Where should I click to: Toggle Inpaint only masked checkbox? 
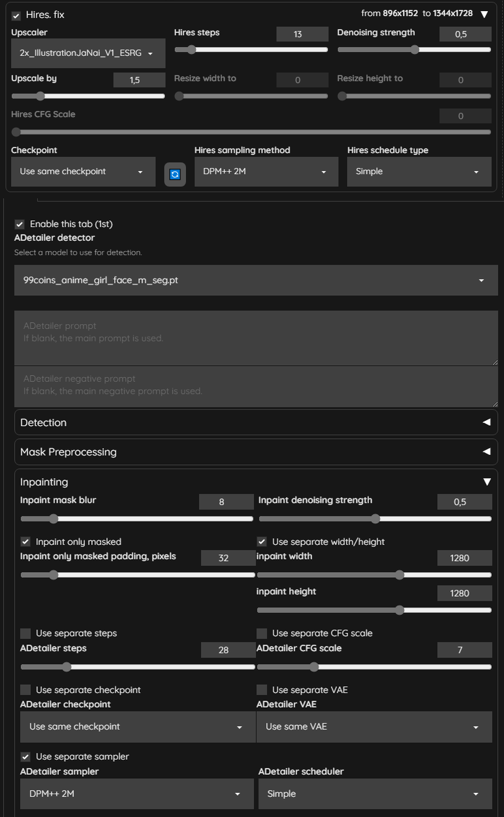25,542
